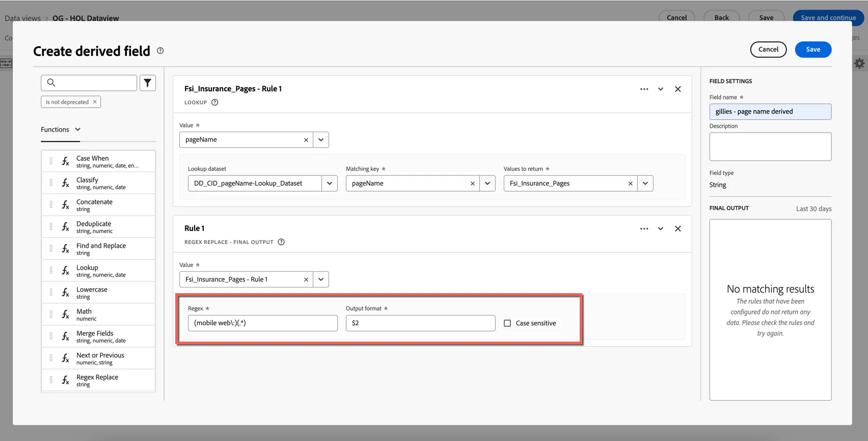Collapse the Regex Replace Rule 1 panel
This screenshot has width=868, height=441.
click(x=661, y=229)
